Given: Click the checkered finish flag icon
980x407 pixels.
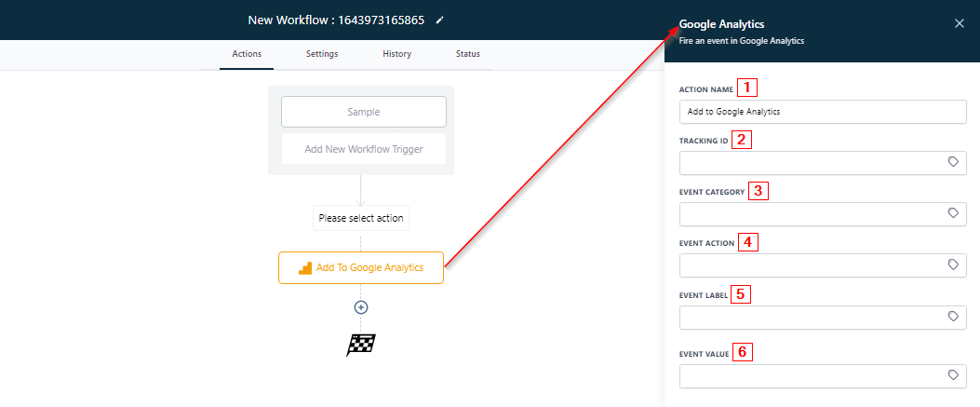Looking at the screenshot, I should [360, 346].
